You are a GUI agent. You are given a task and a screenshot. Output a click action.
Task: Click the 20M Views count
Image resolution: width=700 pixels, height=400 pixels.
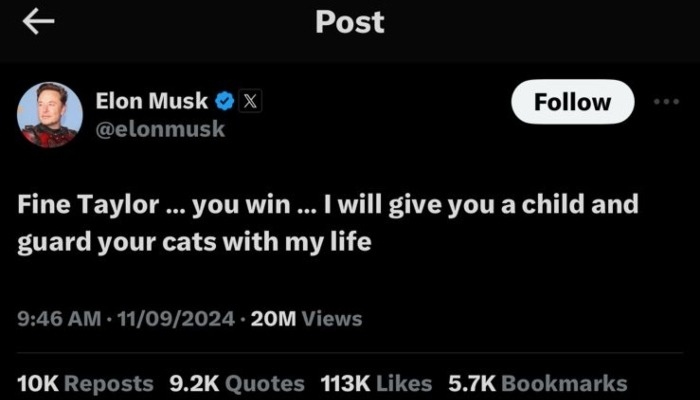pyautogui.click(x=306, y=319)
